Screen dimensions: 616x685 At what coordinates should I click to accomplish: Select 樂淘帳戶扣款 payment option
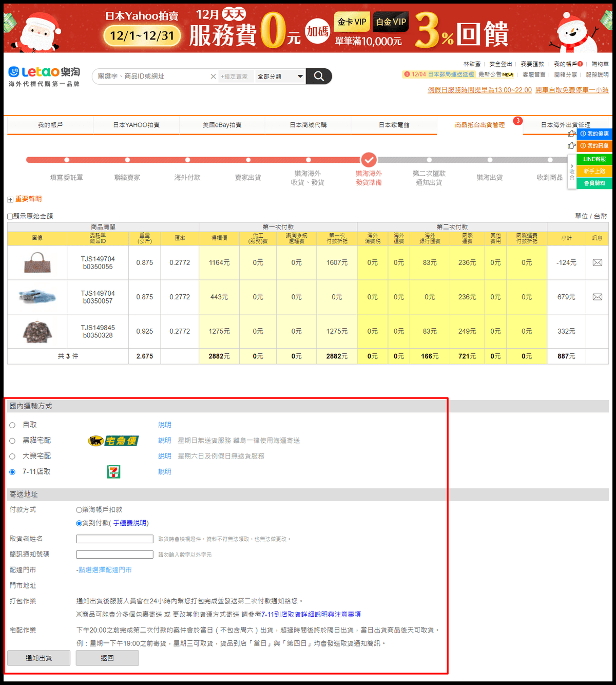click(x=79, y=510)
